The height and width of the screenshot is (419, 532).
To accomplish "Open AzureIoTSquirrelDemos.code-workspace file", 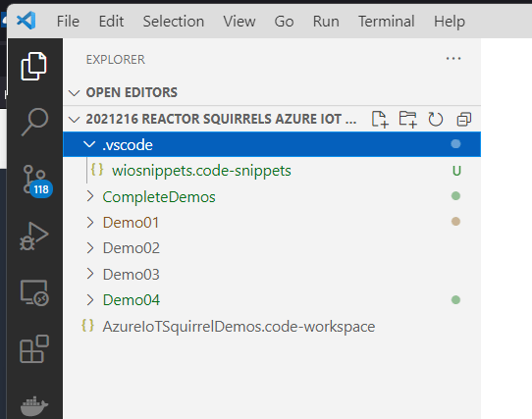I will (239, 327).
